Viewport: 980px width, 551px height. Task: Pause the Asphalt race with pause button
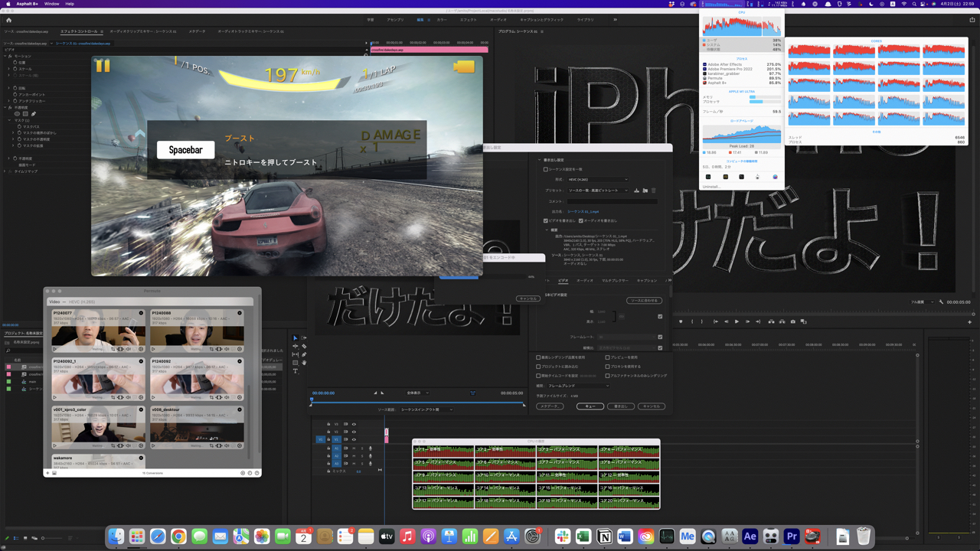[x=103, y=66]
